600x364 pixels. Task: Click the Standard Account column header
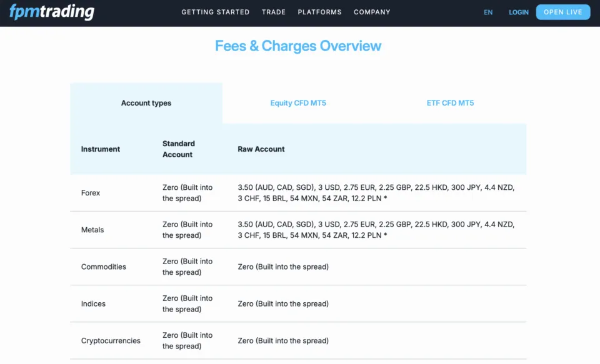(x=178, y=149)
